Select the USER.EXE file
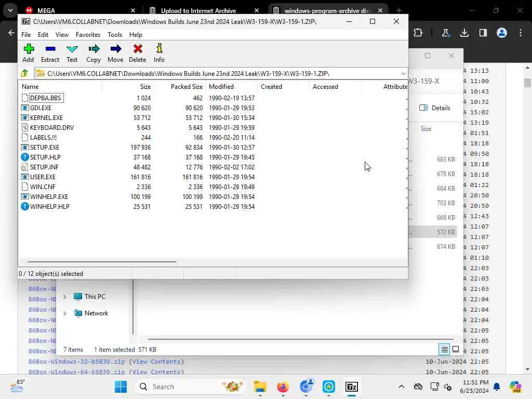 [x=43, y=177]
